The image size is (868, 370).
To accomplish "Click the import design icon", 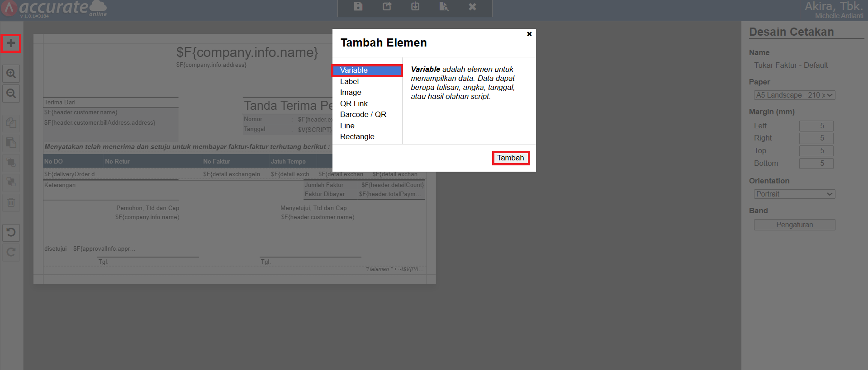I will coord(415,7).
